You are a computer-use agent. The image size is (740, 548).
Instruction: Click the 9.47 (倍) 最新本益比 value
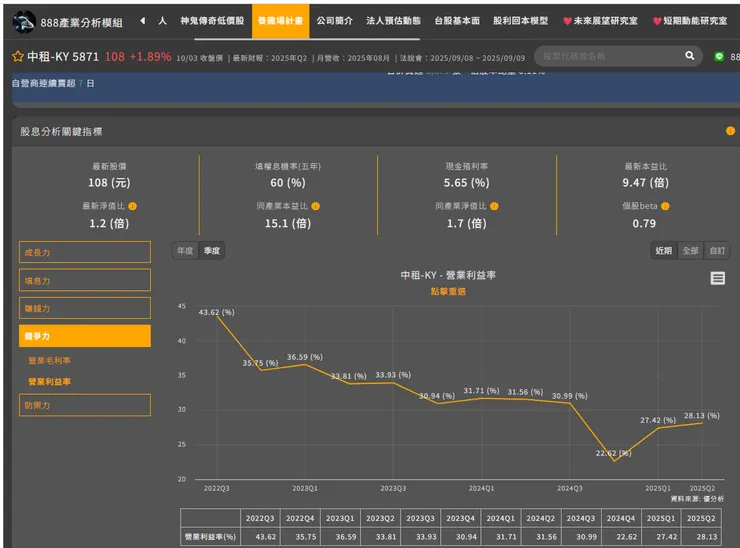pyautogui.click(x=645, y=183)
